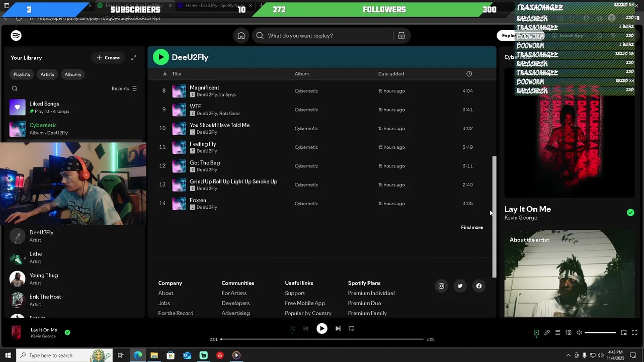This screenshot has width=644, height=362.
Task: Open the Recents sort dropdown
Action: [x=124, y=88]
